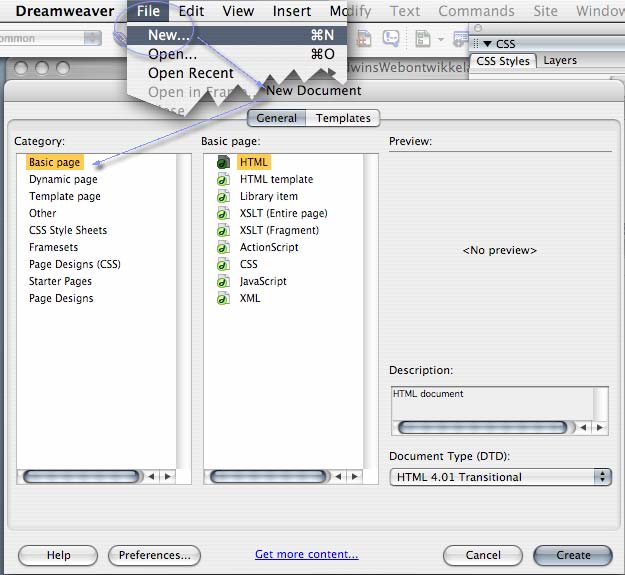Click right scroll arrow under Basic page list
Screen dimensions: 625x575
(355, 476)
